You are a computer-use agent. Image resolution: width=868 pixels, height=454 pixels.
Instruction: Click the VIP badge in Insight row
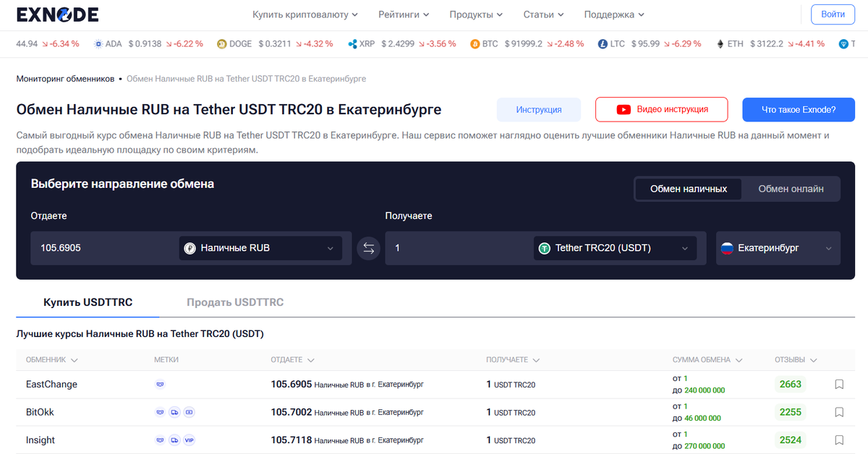point(189,440)
